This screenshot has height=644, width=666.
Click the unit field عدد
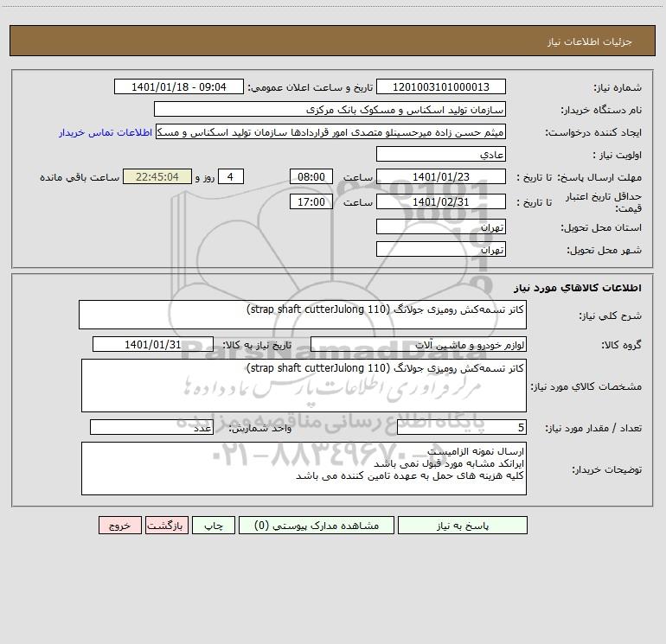click(151, 428)
